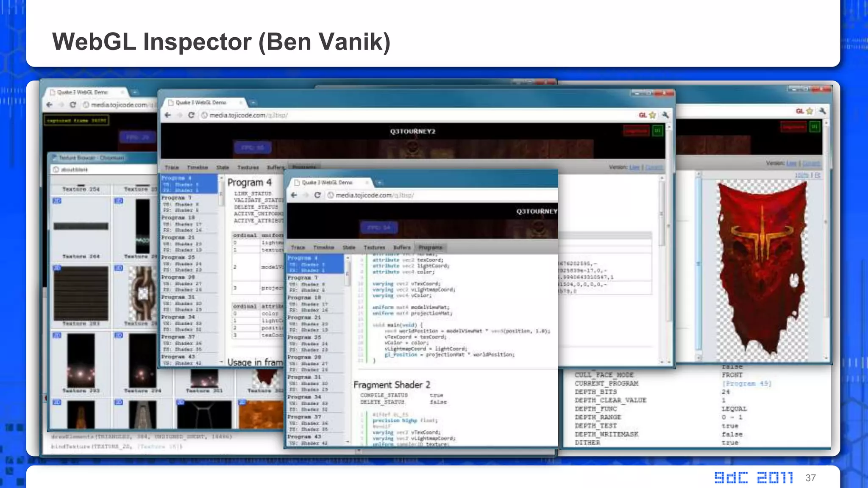Click the Texture 283 thumbnail in Texture Browser

81,293
